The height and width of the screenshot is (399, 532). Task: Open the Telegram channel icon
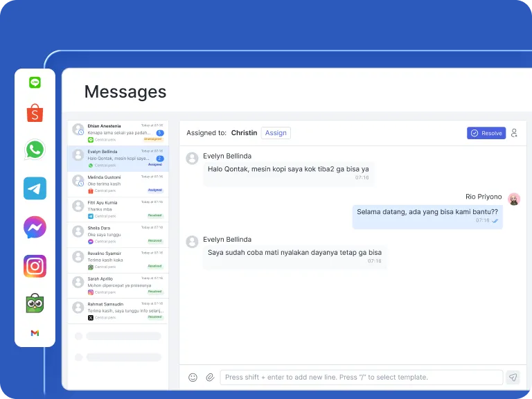click(35, 188)
